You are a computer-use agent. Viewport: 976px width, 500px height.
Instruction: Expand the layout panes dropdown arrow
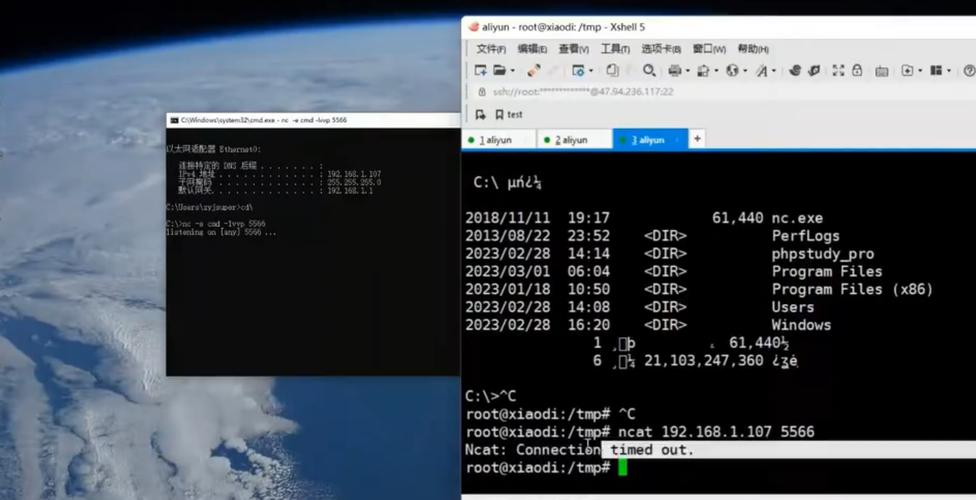(x=948, y=71)
